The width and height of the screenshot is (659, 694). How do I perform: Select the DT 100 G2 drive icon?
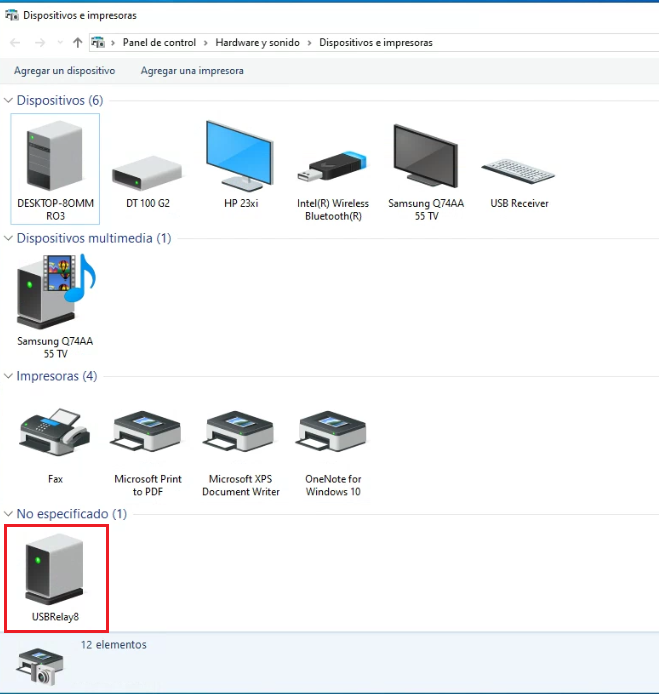pos(147,173)
